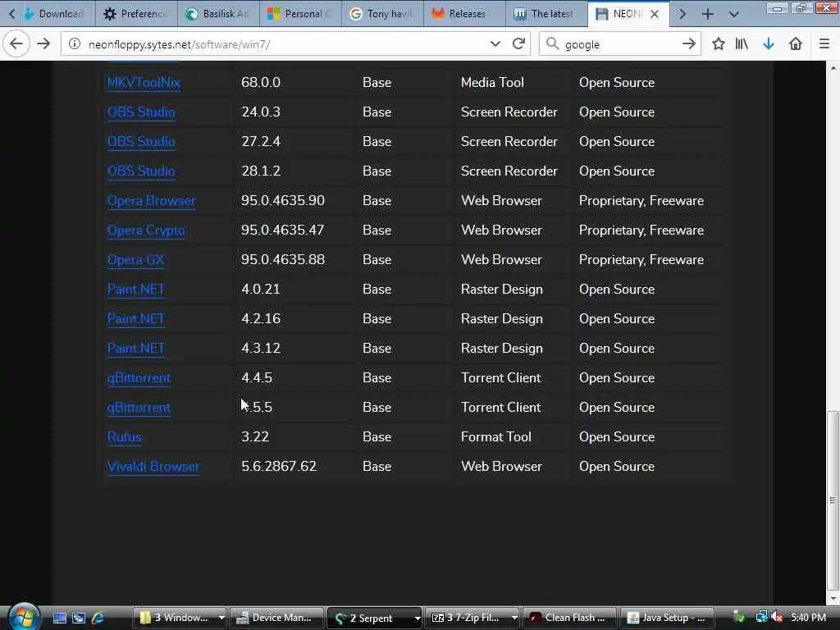This screenshot has width=840, height=630.
Task: Open a new browser tab
Action: (708, 14)
